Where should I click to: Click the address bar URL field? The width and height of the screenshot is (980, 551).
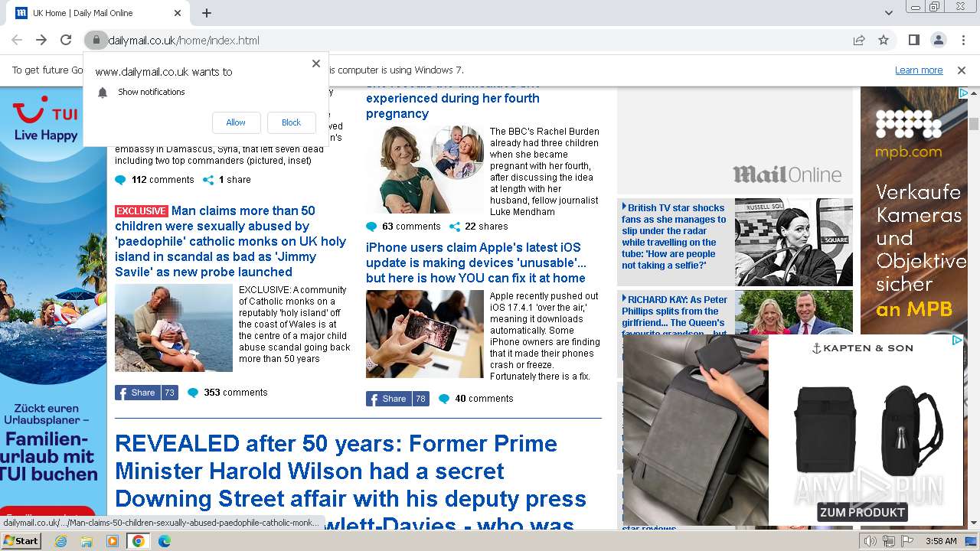(475, 40)
